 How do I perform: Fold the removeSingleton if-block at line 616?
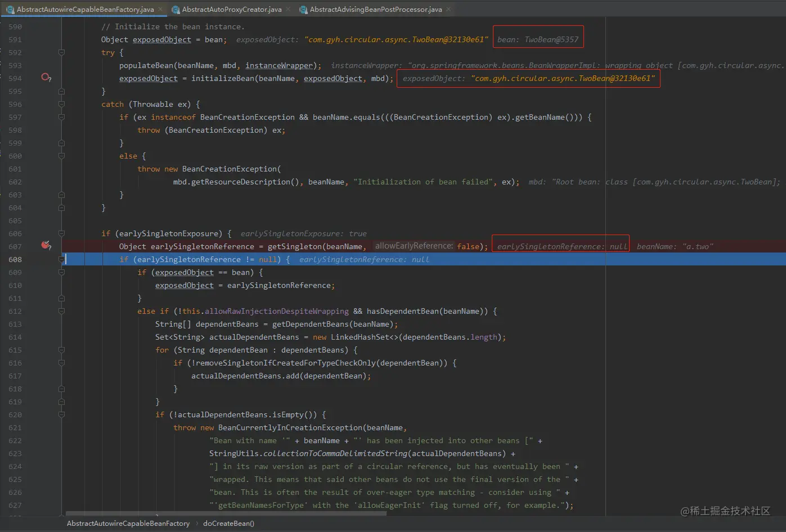[x=62, y=363]
